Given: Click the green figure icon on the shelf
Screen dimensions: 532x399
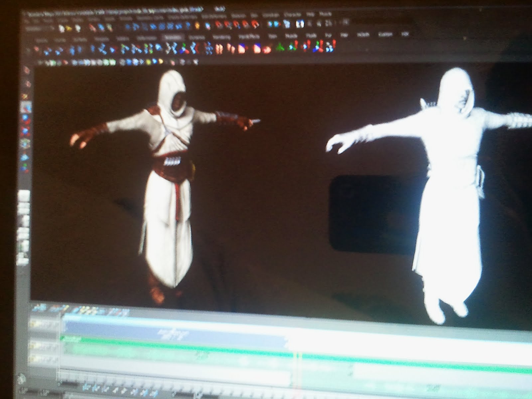Looking at the screenshot, I should [280, 48].
